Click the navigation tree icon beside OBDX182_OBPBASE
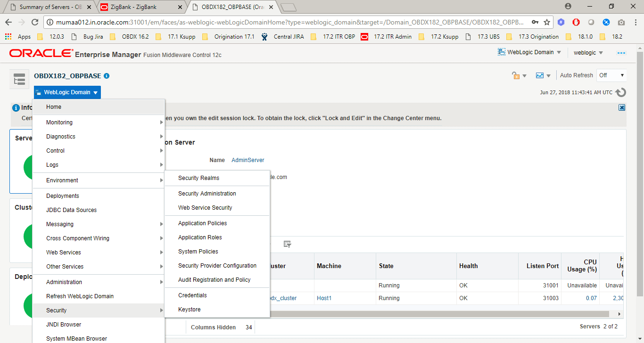 coord(19,80)
